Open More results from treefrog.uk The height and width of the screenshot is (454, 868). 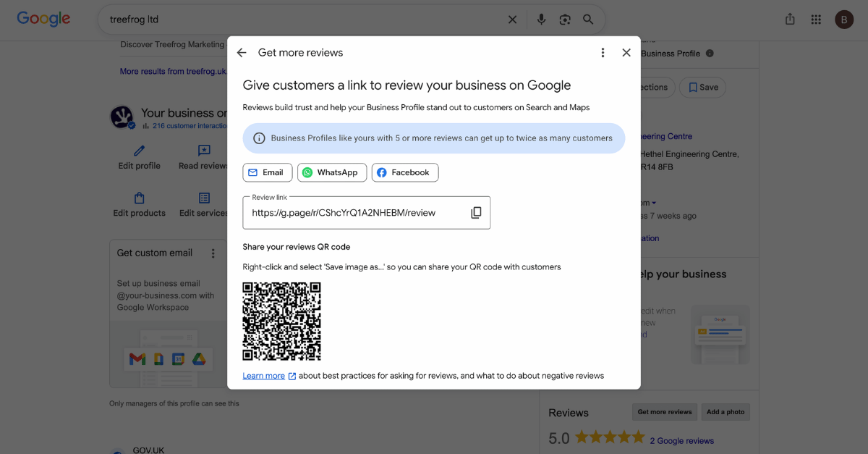click(x=173, y=72)
